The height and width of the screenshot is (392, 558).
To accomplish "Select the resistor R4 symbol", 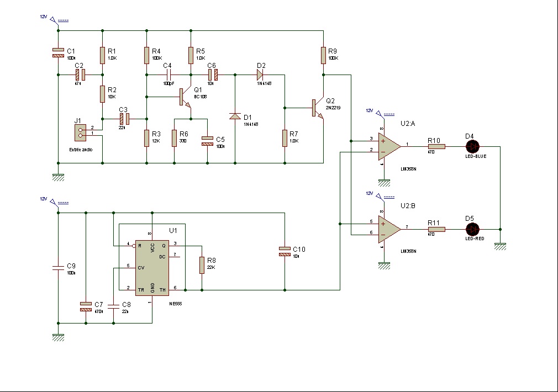I will point(146,56).
